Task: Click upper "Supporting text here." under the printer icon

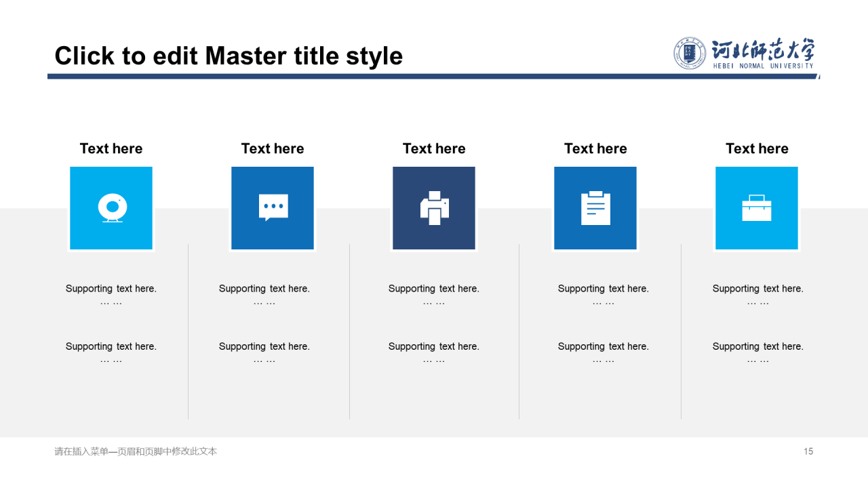Action: (x=434, y=289)
